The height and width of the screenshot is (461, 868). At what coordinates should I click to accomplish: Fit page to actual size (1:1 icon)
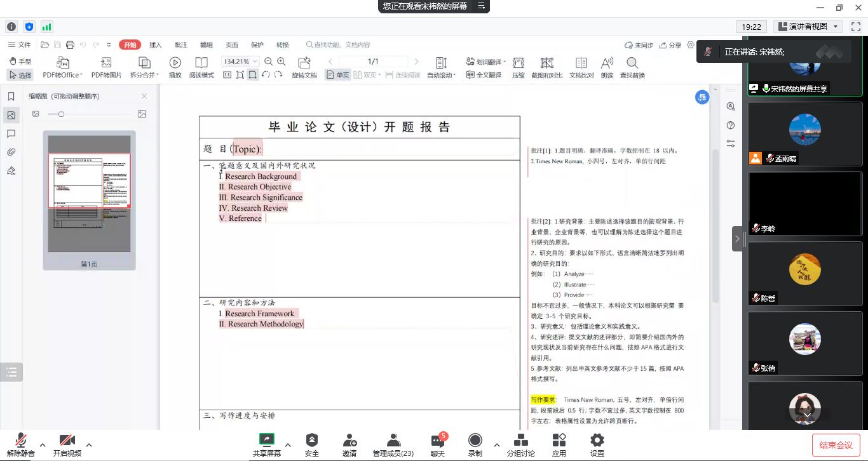pos(227,75)
